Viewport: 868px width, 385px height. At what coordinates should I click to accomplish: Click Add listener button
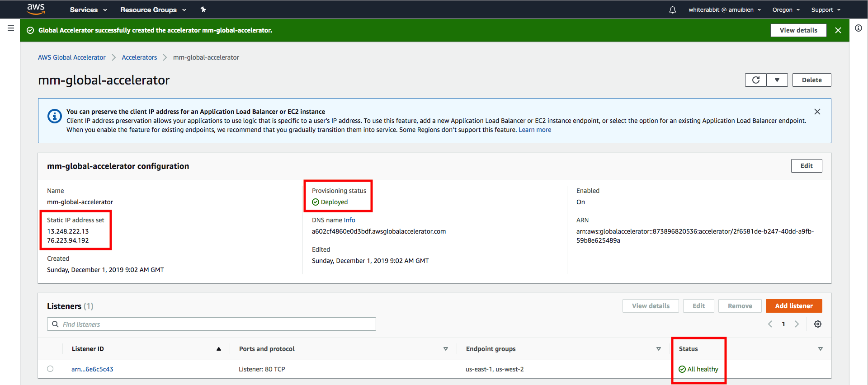tap(794, 306)
